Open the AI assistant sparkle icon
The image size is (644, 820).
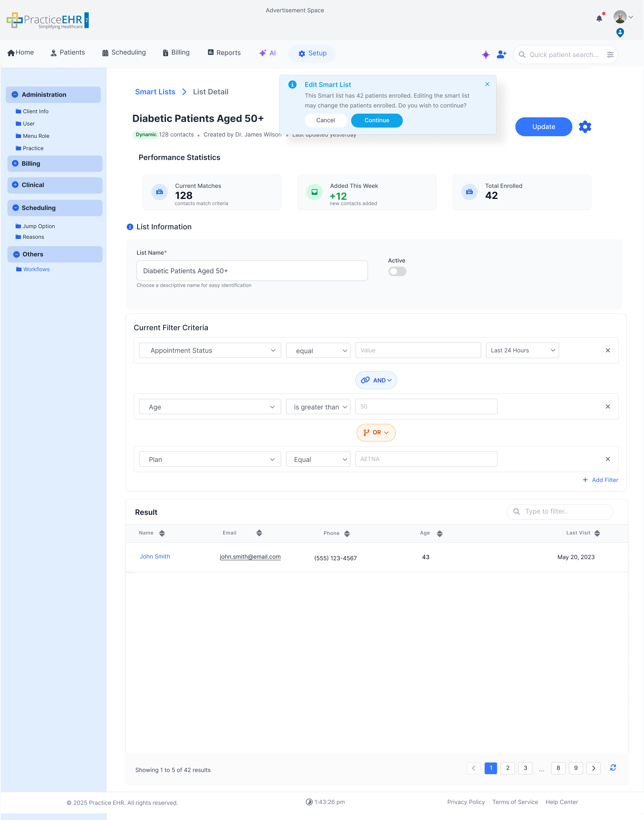486,55
